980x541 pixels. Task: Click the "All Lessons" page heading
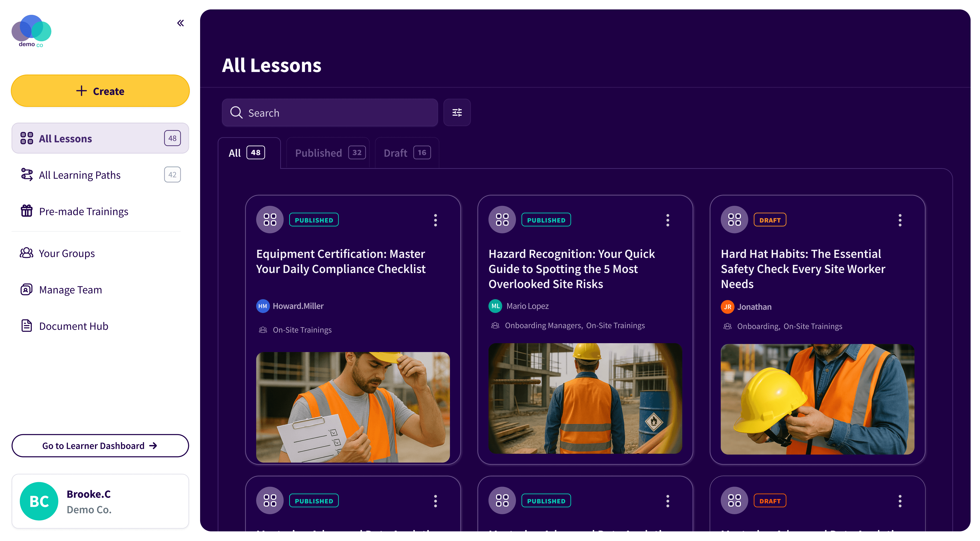272,65
